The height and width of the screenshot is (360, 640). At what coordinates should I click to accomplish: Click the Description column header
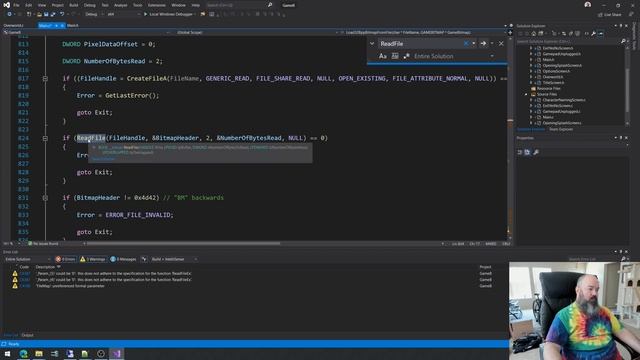coord(45,267)
